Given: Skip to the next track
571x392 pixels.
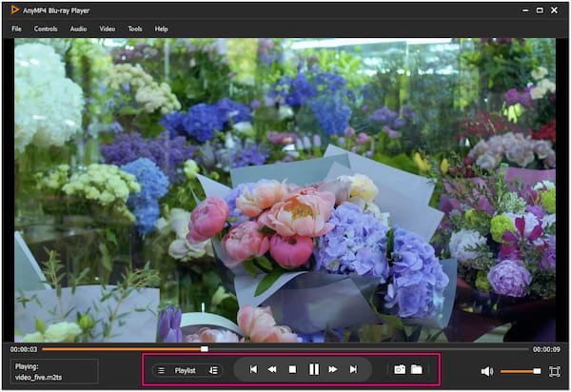Looking at the screenshot, I should tap(353, 369).
